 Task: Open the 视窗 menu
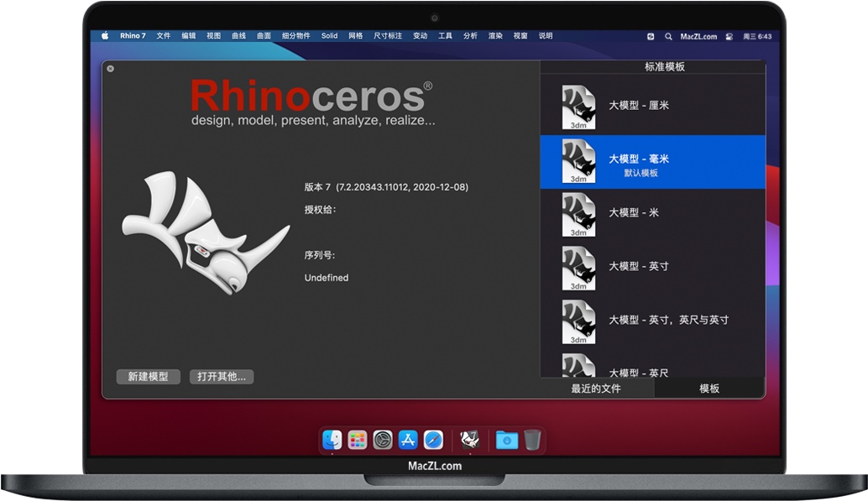point(520,36)
